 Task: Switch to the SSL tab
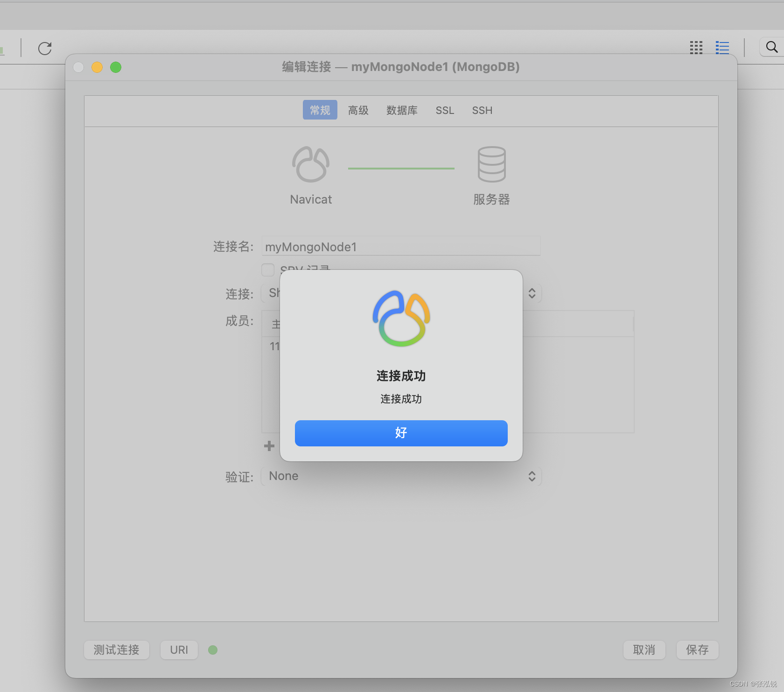point(445,110)
